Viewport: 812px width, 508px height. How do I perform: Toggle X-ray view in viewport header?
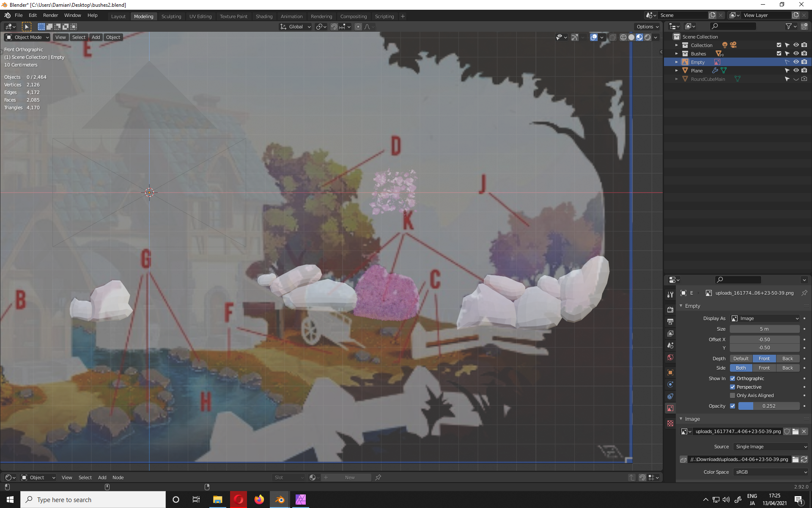click(612, 37)
